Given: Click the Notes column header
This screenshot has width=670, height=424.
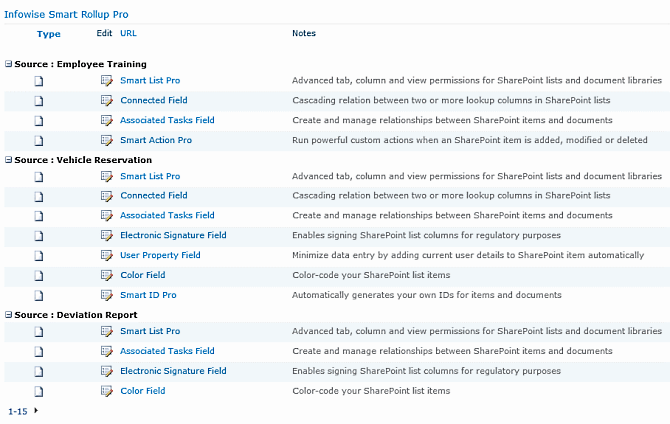Looking at the screenshot, I should (x=304, y=33).
